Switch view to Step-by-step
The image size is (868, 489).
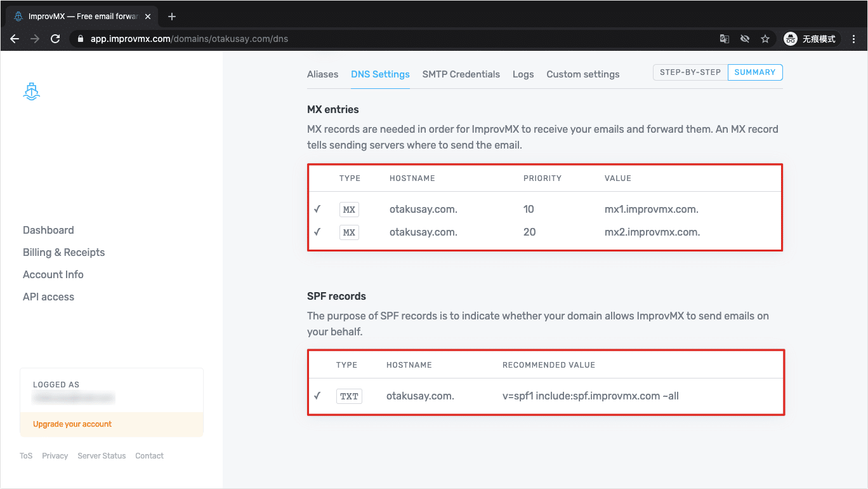690,72
